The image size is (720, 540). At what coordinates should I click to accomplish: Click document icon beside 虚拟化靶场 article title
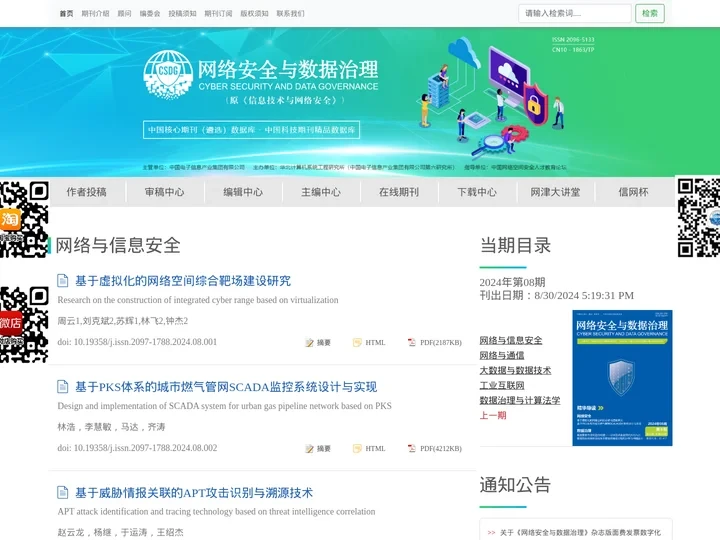coord(63,281)
